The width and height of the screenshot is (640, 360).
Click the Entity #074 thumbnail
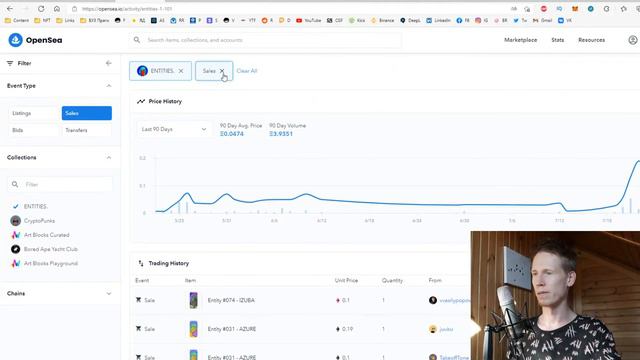tap(193, 300)
